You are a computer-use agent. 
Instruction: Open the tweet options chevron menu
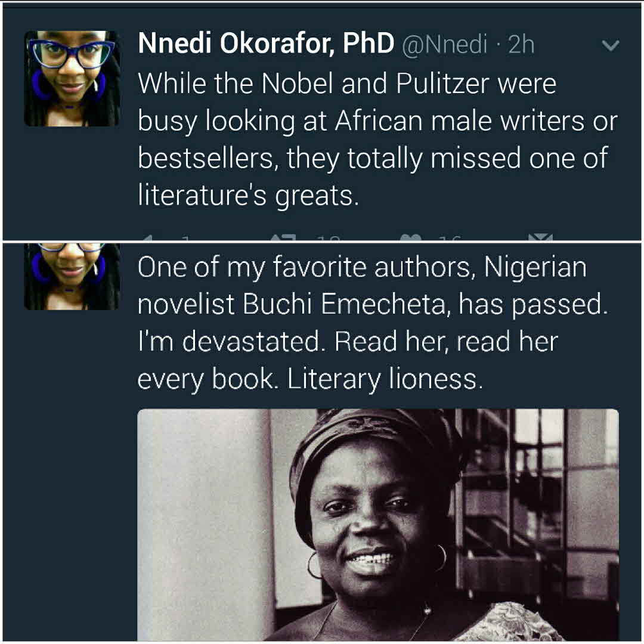[x=611, y=46]
